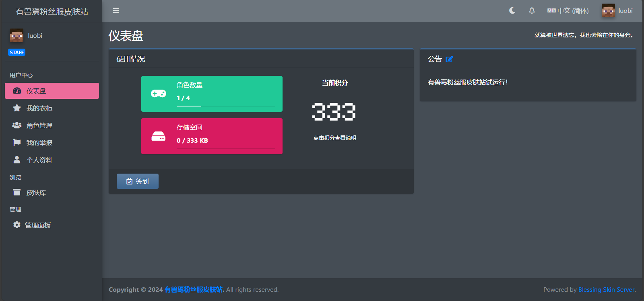The image size is (644, 301).
Task: Click 角色数量 card label
Action: [x=190, y=85]
